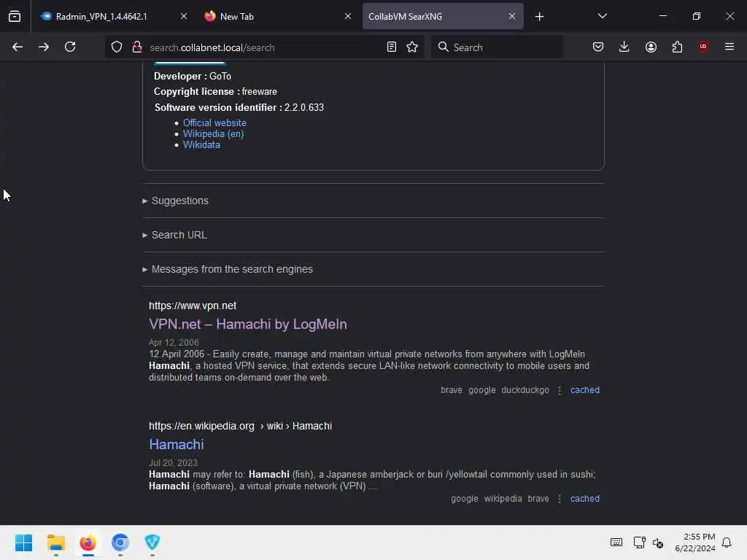Reload the current search page
Viewport: 747px width, 560px height.
click(x=70, y=47)
